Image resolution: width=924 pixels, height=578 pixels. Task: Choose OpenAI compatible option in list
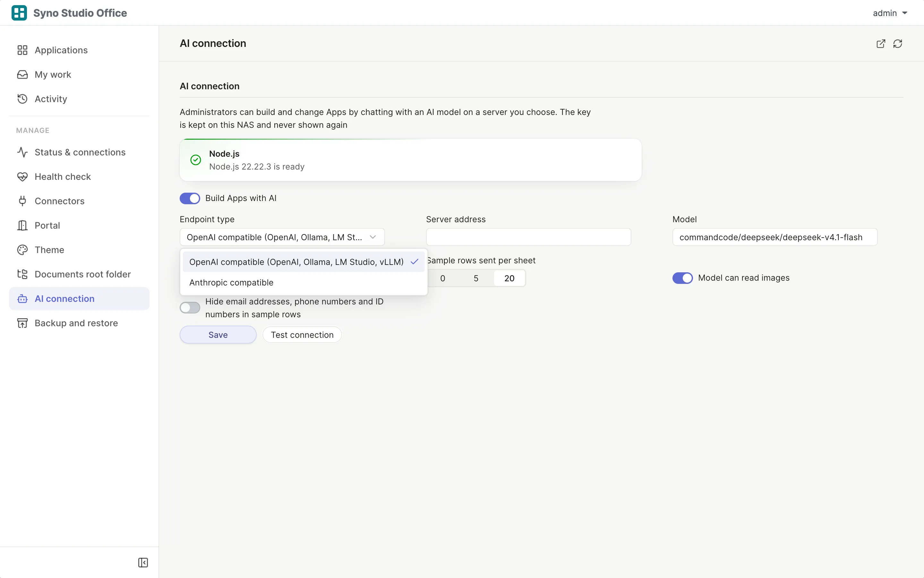[304, 262]
